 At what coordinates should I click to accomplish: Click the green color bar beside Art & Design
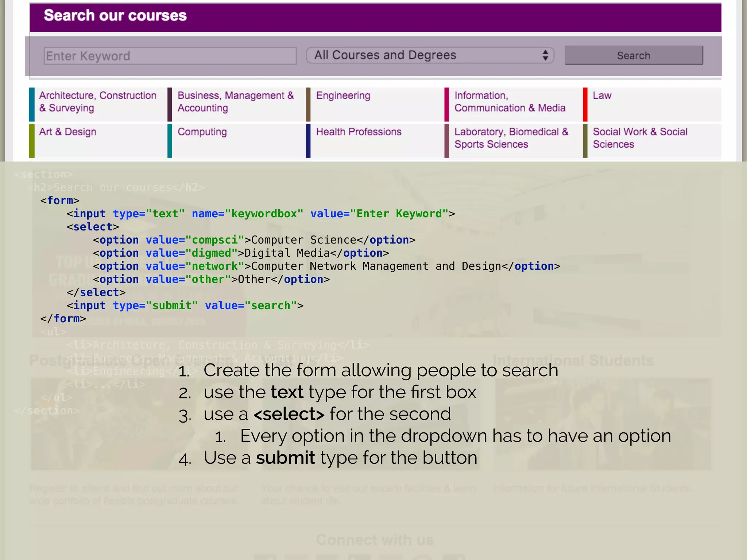pos(32,141)
